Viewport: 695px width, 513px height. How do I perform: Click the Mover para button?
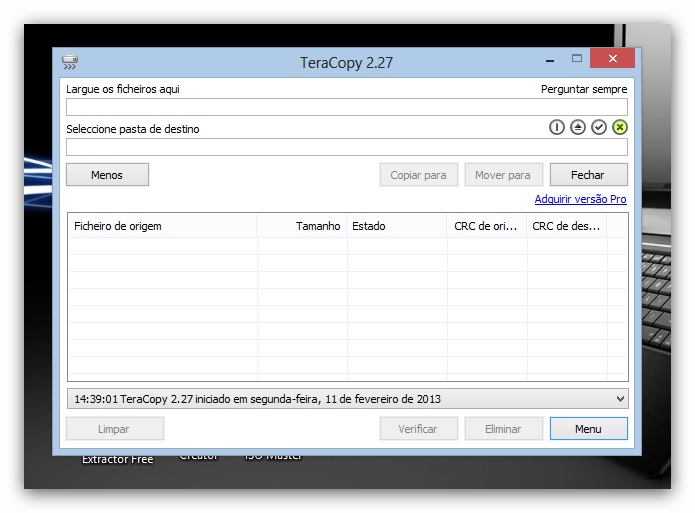point(503,175)
